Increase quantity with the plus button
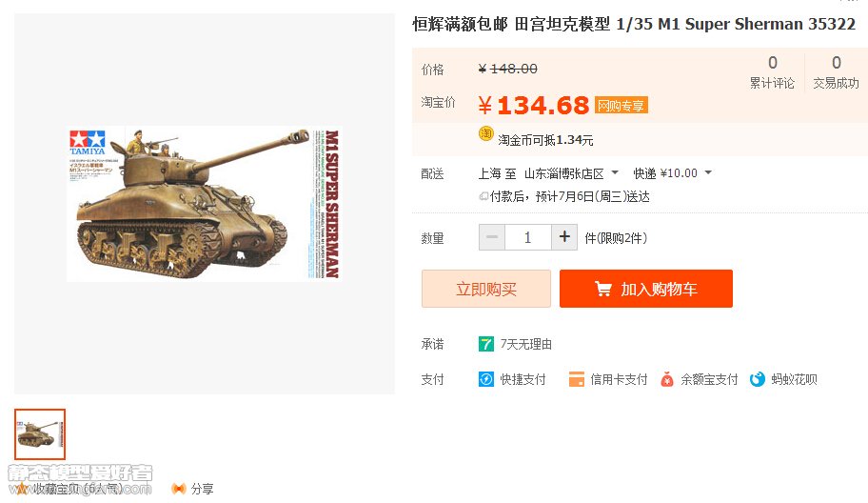868x503 pixels. (564, 237)
